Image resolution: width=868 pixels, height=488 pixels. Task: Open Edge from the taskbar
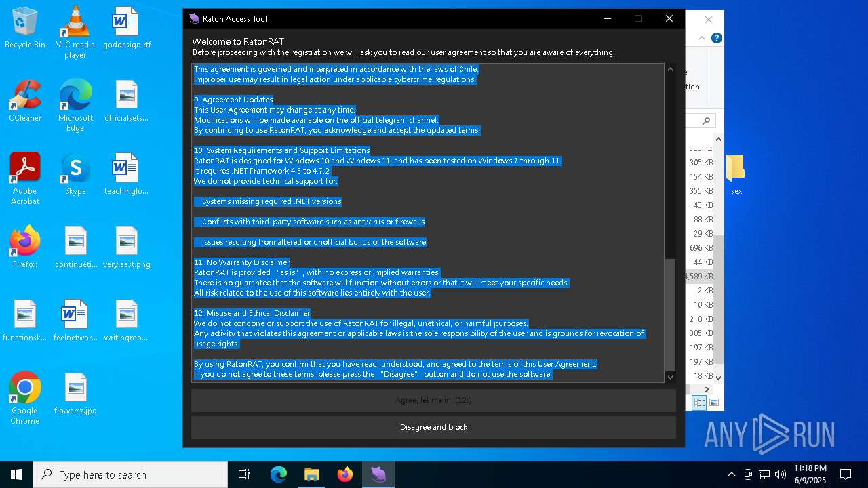click(279, 474)
